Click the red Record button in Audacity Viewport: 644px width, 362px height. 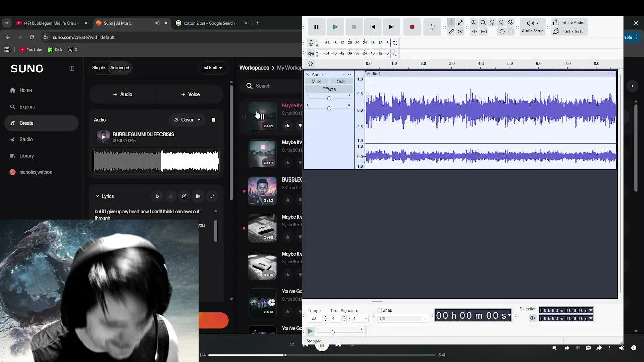tap(412, 27)
